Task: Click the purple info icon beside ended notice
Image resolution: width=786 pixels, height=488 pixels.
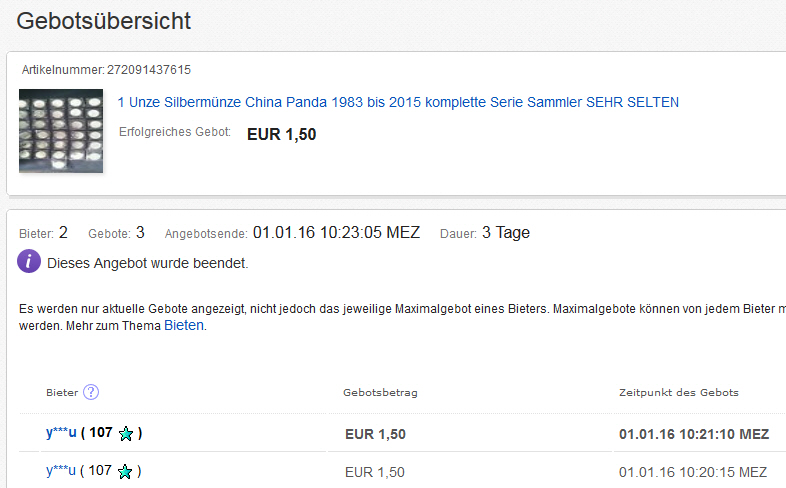Action: [x=30, y=263]
